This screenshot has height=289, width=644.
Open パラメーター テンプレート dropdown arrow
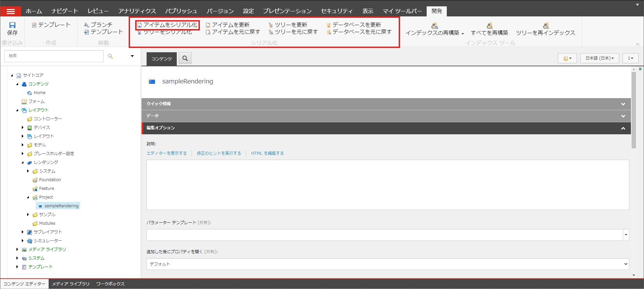[x=626, y=235]
